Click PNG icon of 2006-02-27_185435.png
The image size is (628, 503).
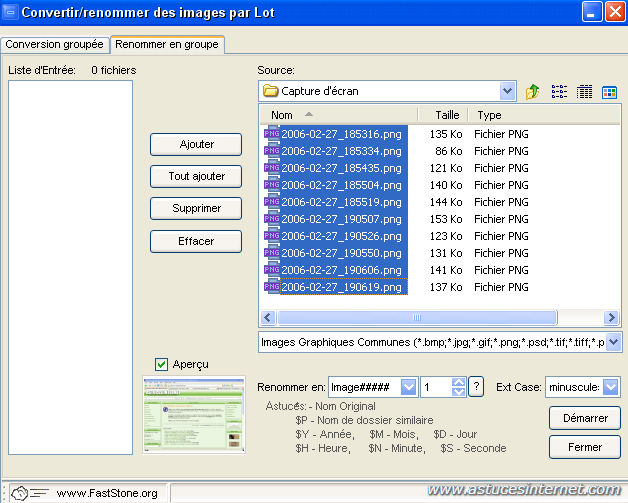272,168
